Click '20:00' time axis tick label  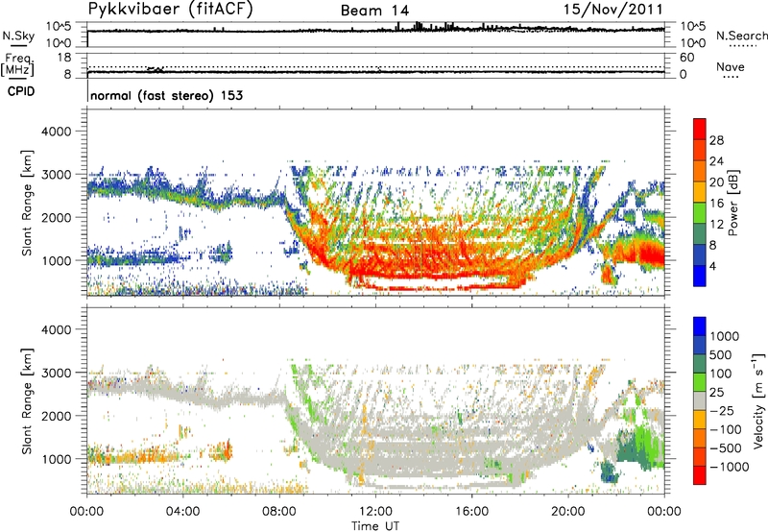pos(568,512)
